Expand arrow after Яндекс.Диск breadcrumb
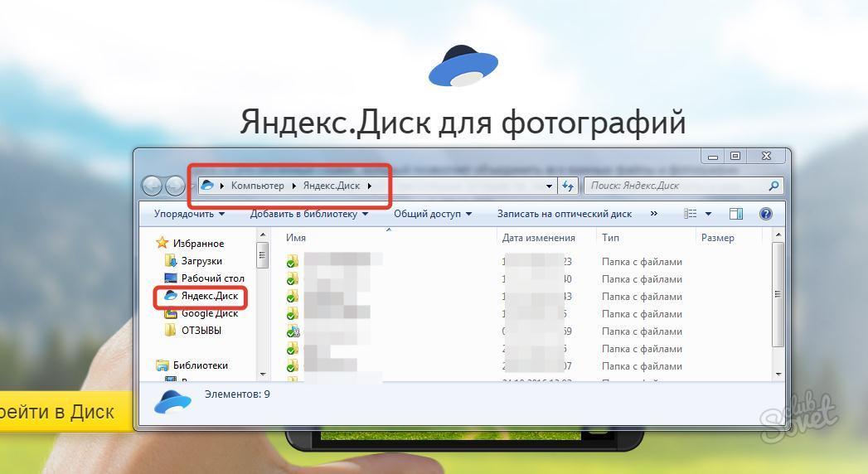This screenshot has height=474, width=868. pos(369,186)
